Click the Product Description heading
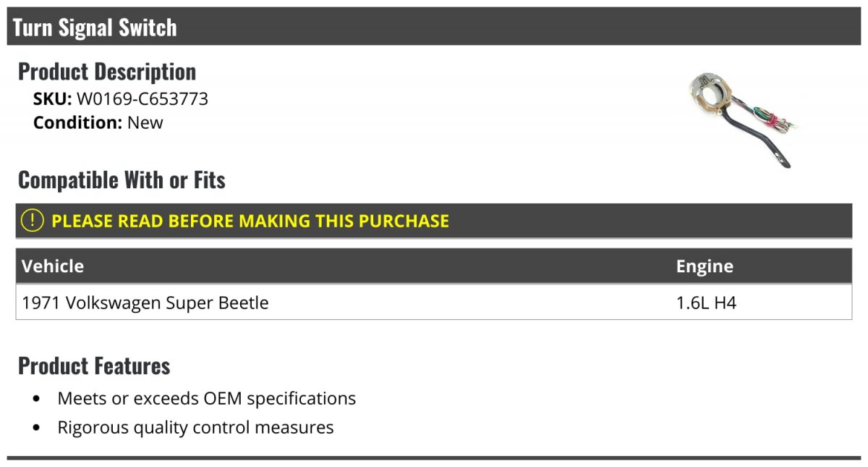 coord(107,71)
